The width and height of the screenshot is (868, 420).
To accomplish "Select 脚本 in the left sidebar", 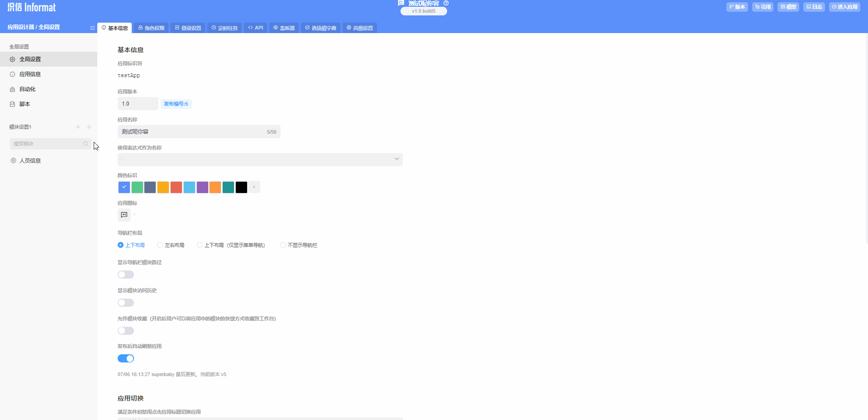I will 25,104.
